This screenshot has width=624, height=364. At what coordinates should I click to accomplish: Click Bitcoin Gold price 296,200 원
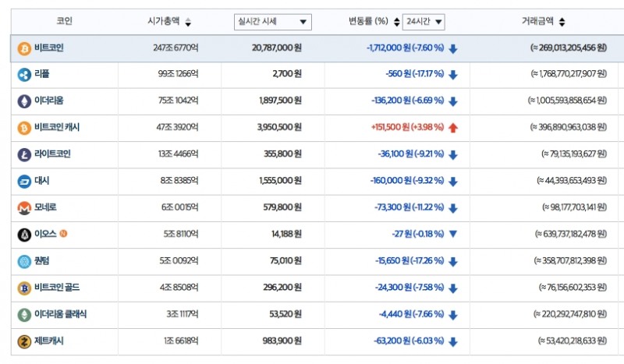click(282, 287)
